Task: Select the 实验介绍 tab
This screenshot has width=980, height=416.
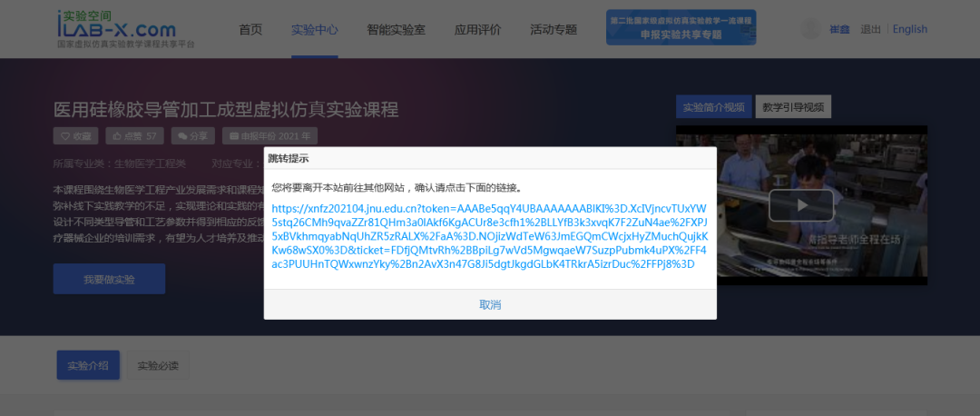Action: [88, 365]
